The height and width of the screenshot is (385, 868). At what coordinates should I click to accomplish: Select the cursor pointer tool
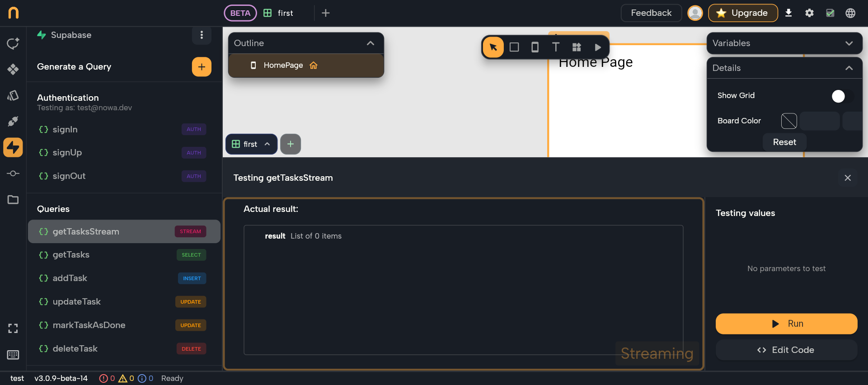point(493,47)
